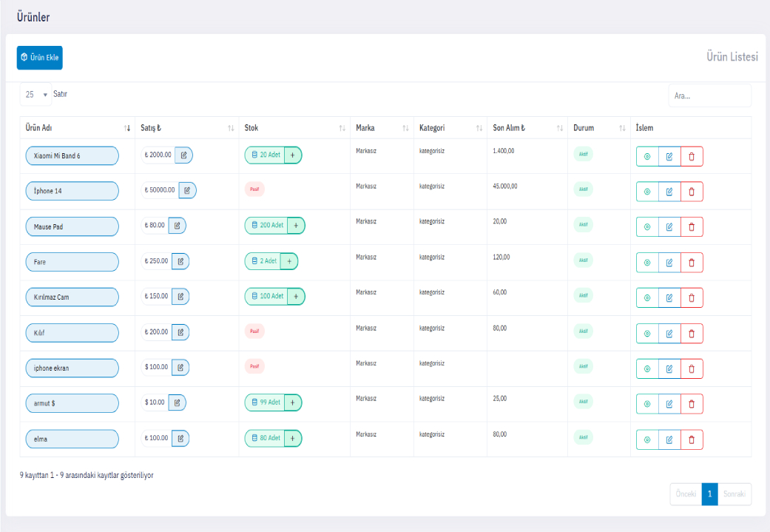Edit the sale price of Fare
This screenshot has height=532, width=770.
pos(180,261)
